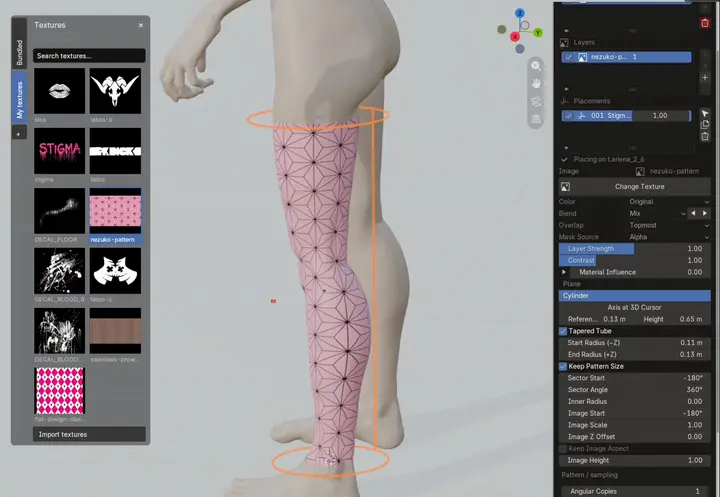
Task: Focus the Search textures field
Action: point(89,56)
